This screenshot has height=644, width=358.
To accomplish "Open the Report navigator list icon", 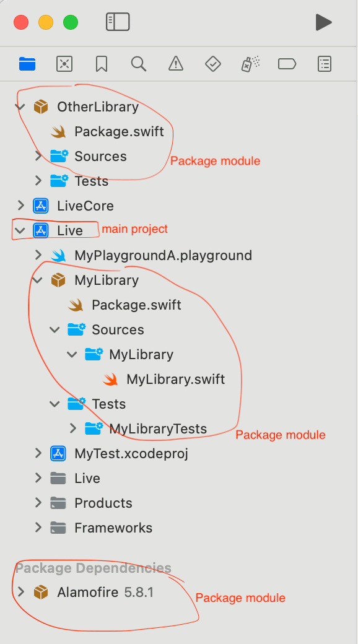I will click(x=325, y=64).
